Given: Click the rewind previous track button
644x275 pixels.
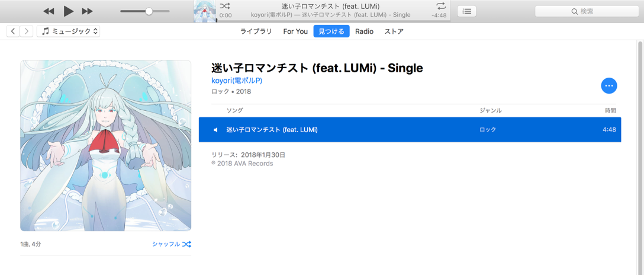Looking at the screenshot, I should [49, 11].
